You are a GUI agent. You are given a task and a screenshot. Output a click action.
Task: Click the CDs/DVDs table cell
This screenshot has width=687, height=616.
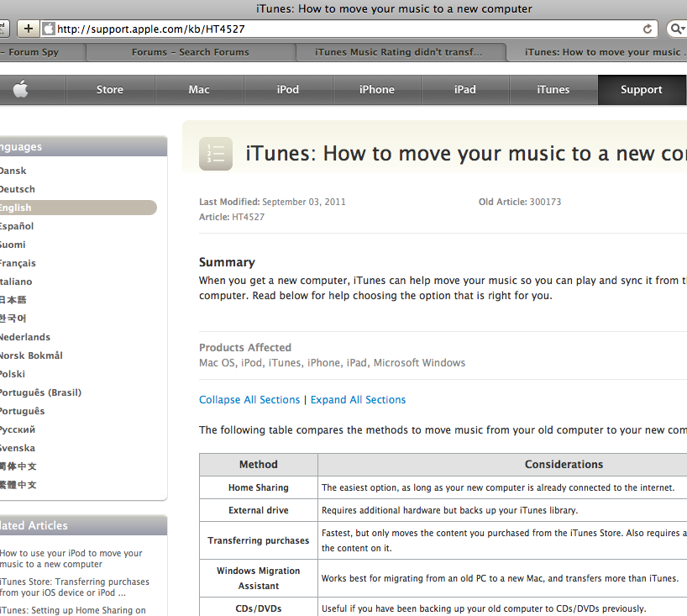(x=259, y=608)
